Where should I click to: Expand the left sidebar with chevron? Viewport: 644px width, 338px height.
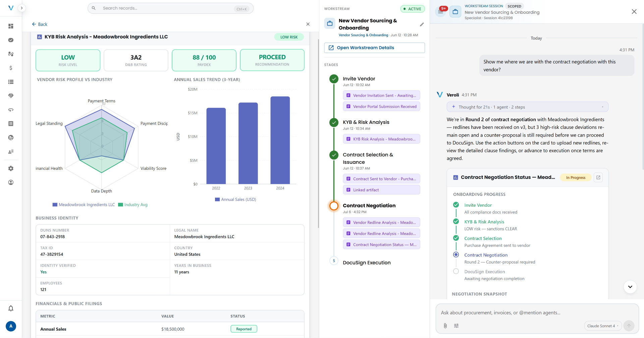point(21,8)
